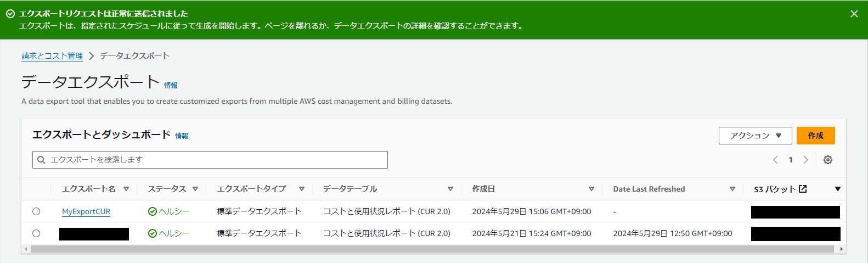The image size is (868, 263).
Task: Open the table preferences gear icon
Action: (x=828, y=160)
